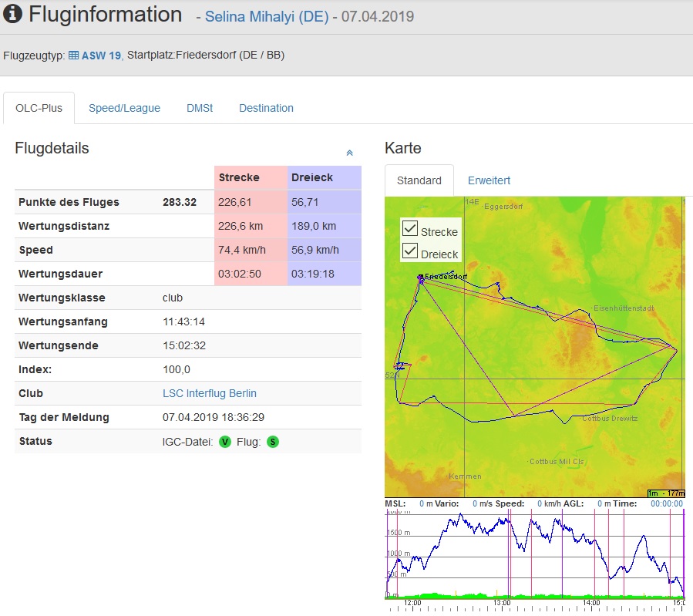This screenshot has width=693, height=616.
Task: Collapse the Flugdetails section with double chevron
Action: pos(349,153)
